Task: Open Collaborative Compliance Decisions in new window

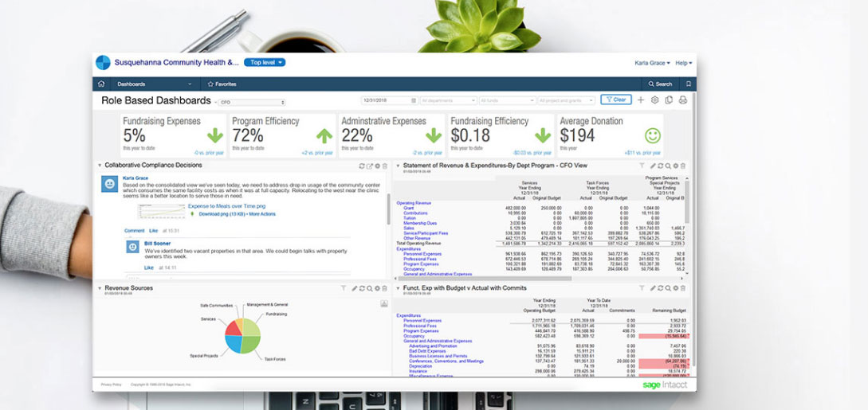Action: tap(370, 166)
